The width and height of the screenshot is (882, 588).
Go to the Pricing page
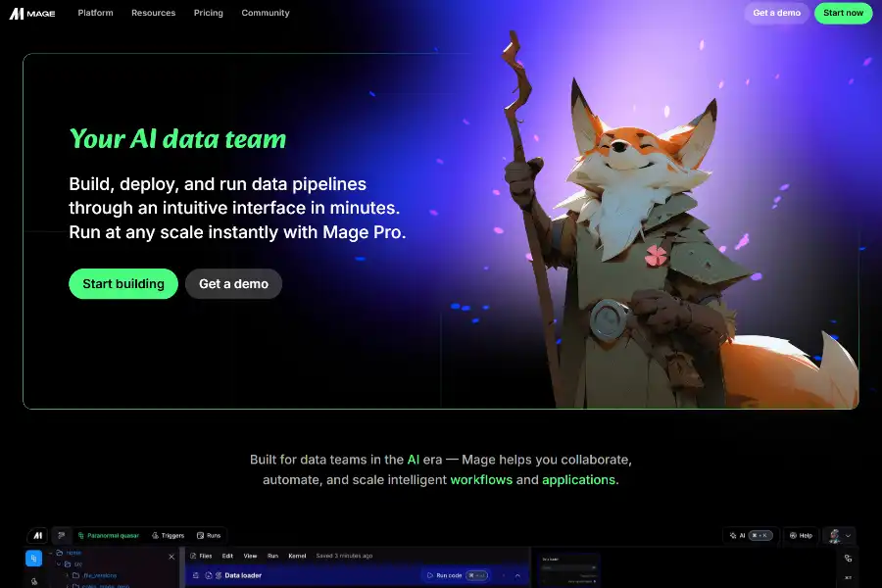209,13
